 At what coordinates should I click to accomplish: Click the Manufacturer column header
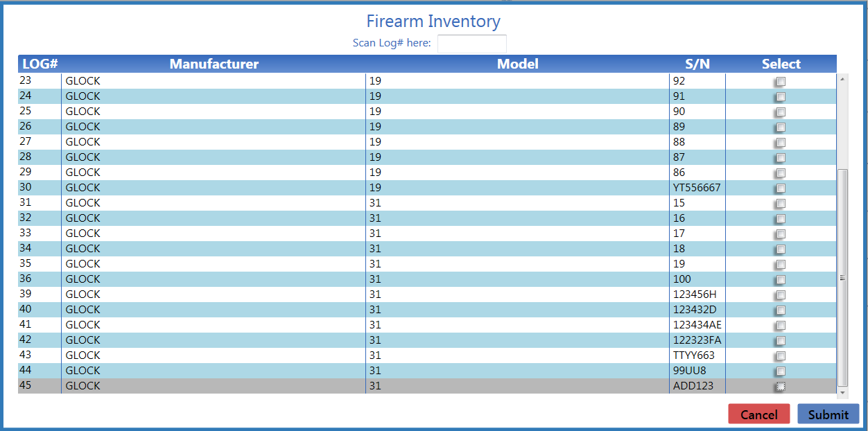(x=214, y=64)
